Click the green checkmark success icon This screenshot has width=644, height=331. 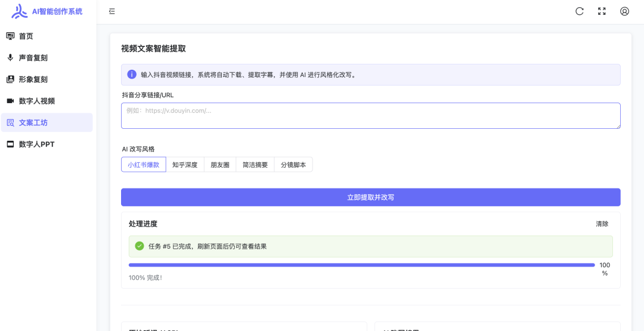(x=140, y=246)
